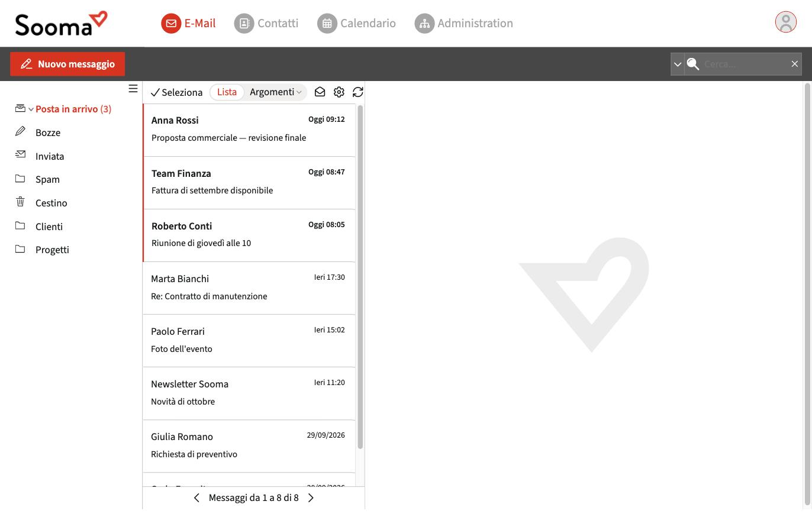Select Posta in arrivo inbox
Viewport: 812px width, 514px height.
tap(73, 109)
